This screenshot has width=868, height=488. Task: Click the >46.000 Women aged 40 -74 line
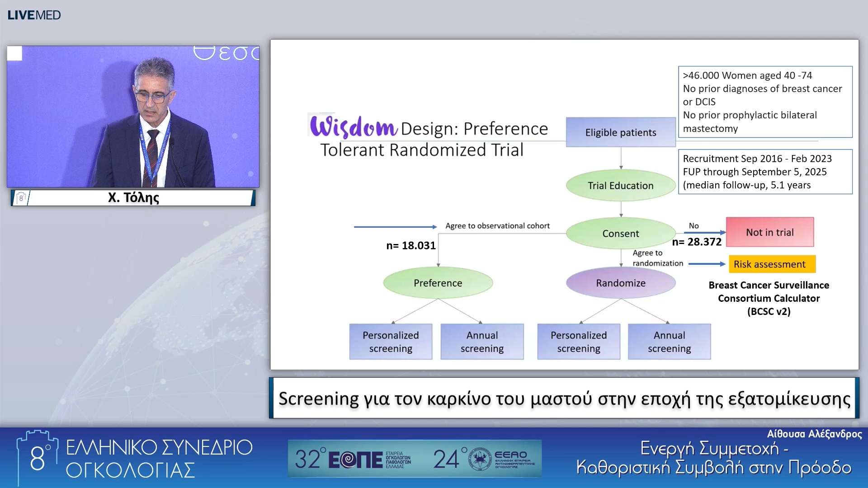(x=747, y=75)
